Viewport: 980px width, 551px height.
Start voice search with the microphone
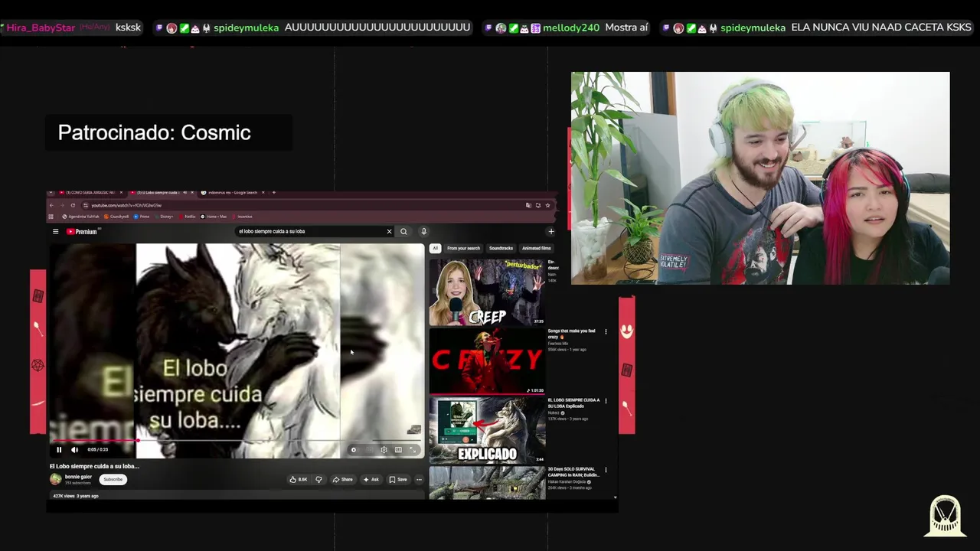click(423, 231)
